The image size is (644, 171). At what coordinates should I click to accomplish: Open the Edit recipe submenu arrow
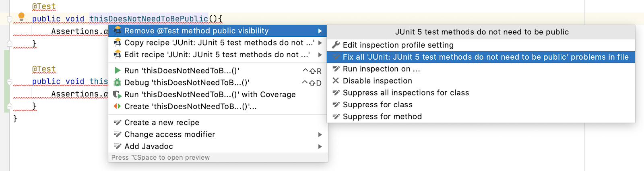click(320, 54)
